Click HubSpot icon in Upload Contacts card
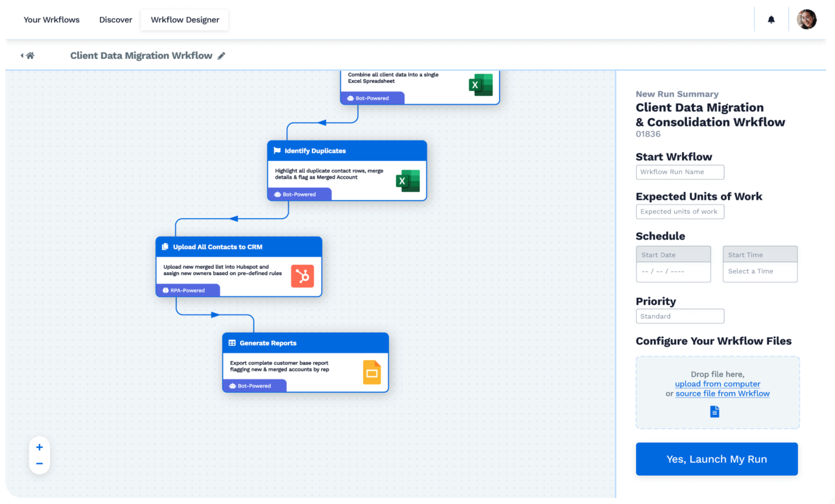Viewport: 835px width, 504px height. point(302,276)
